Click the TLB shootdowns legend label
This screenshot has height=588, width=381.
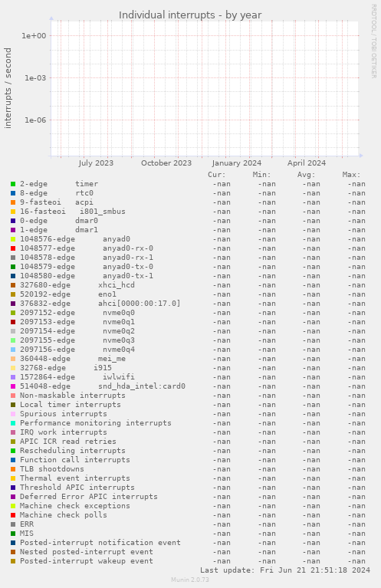(52, 469)
